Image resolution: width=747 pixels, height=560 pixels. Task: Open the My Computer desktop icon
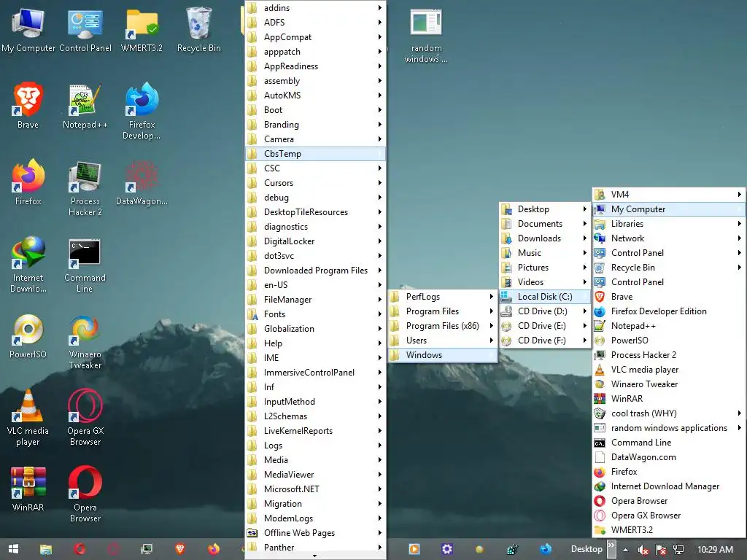click(28, 31)
